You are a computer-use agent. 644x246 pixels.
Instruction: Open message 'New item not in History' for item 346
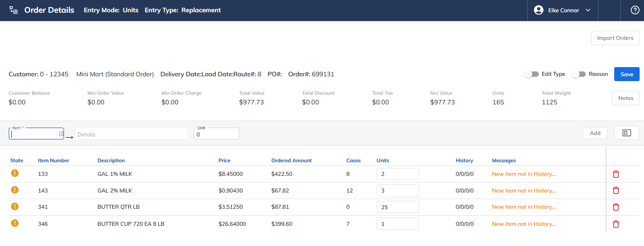tap(524, 224)
